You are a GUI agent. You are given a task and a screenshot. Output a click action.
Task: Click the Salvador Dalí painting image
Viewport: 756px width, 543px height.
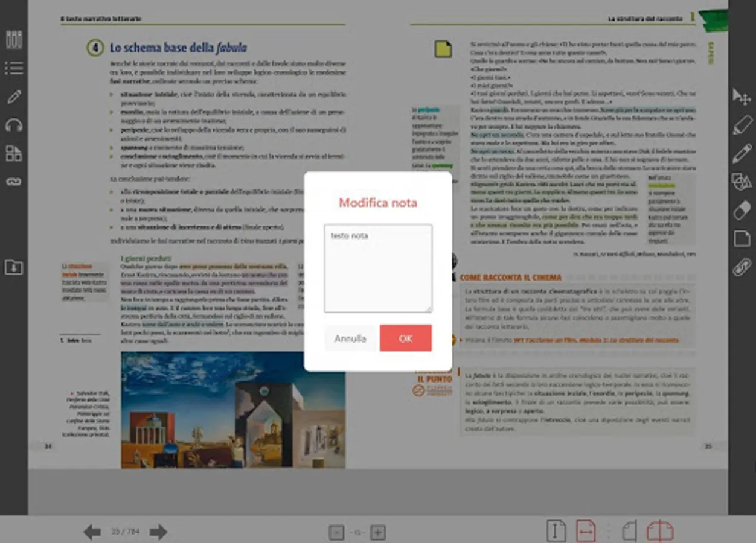[233, 410]
